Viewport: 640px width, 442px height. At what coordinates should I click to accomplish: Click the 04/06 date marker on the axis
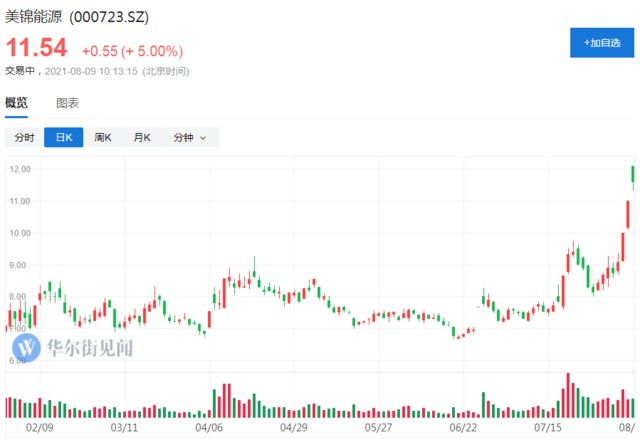pos(208,427)
